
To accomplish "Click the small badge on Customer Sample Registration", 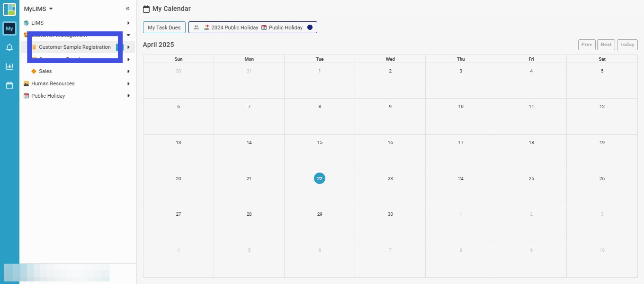I will click(x=120, y=47).
